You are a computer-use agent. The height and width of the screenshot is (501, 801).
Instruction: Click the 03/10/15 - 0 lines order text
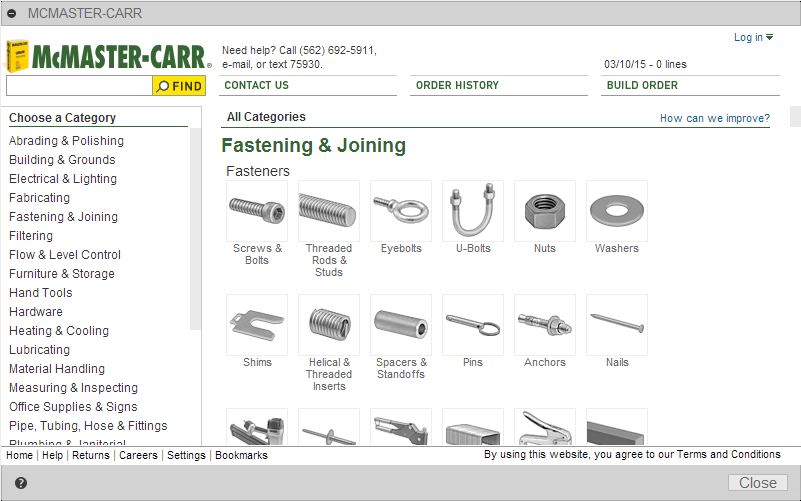[x=645, y=64]
